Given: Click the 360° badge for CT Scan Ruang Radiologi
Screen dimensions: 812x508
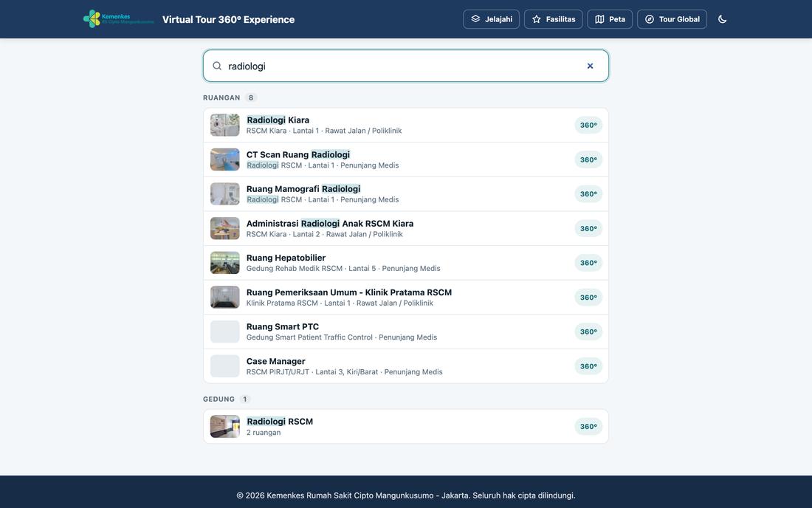Looking at the screenshot, I should 588,159.
